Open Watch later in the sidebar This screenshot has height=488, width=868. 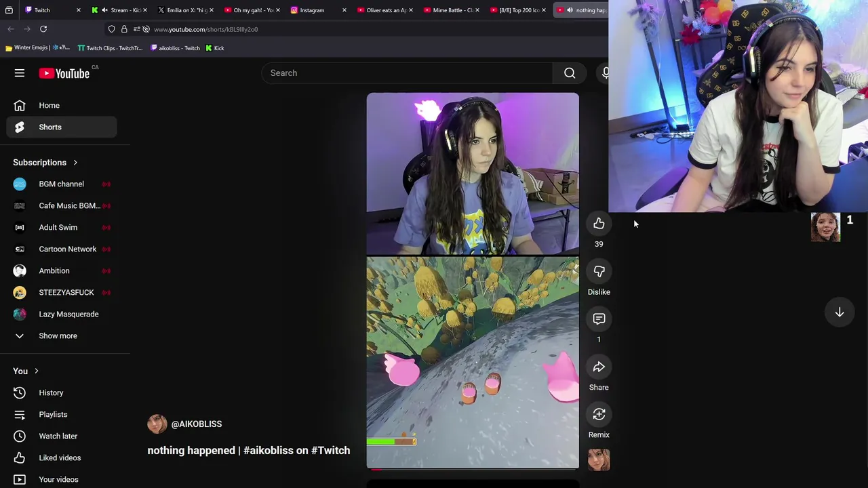(x=62, y=436)
